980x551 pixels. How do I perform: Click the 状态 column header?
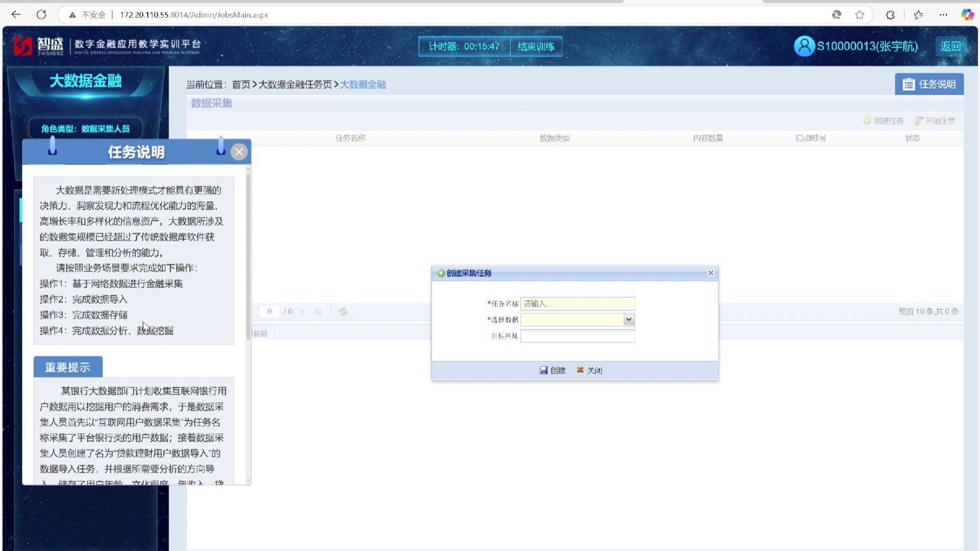click(912, 138)
